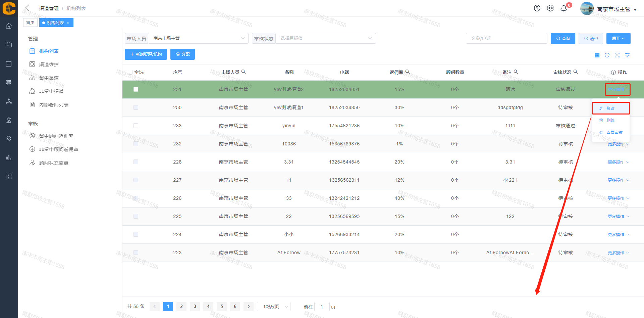Open column settings icon
Screen dimensions: 644x318
[627, 55]
